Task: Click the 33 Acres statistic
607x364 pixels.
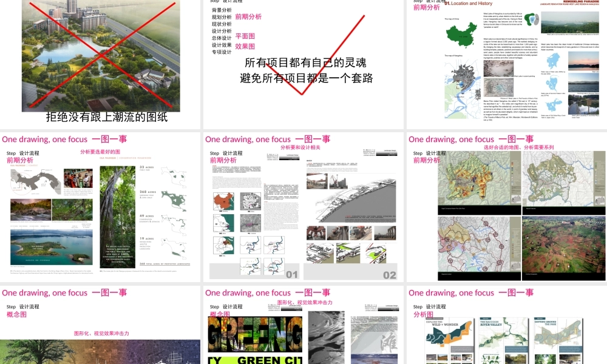Action: point(149,169)
